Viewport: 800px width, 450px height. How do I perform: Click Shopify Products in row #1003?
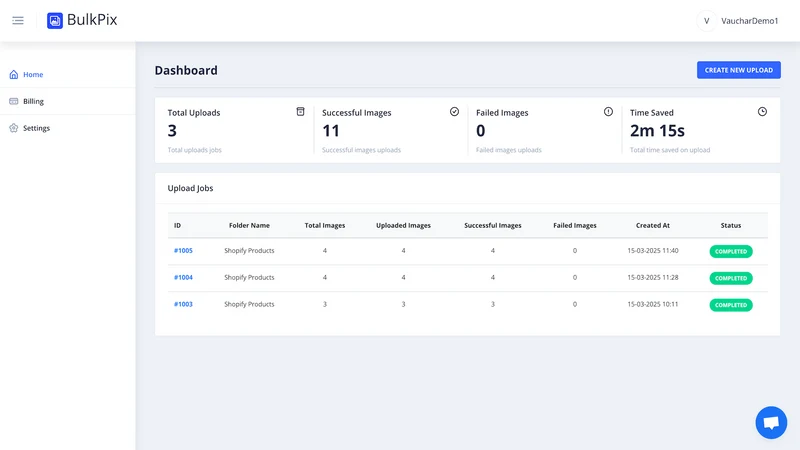click(x=249, y=304)
